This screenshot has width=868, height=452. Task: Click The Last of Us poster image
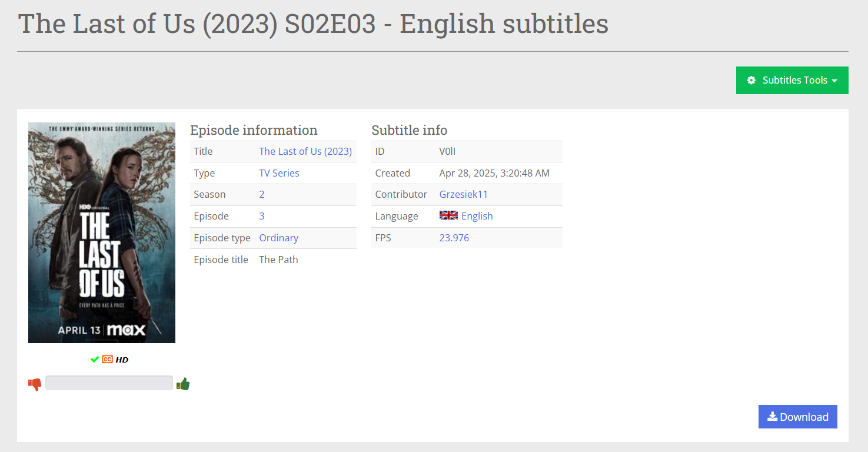click(102, 232)
